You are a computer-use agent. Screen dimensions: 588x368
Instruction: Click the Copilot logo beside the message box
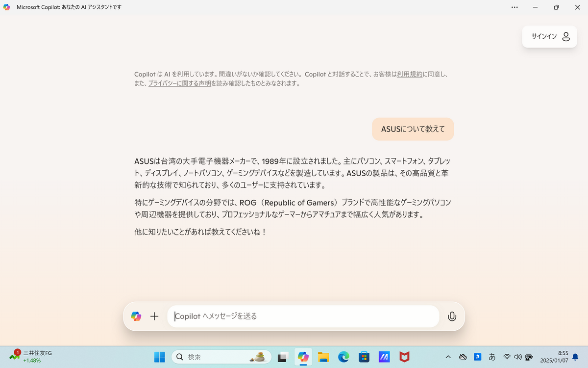coord(136,316)
